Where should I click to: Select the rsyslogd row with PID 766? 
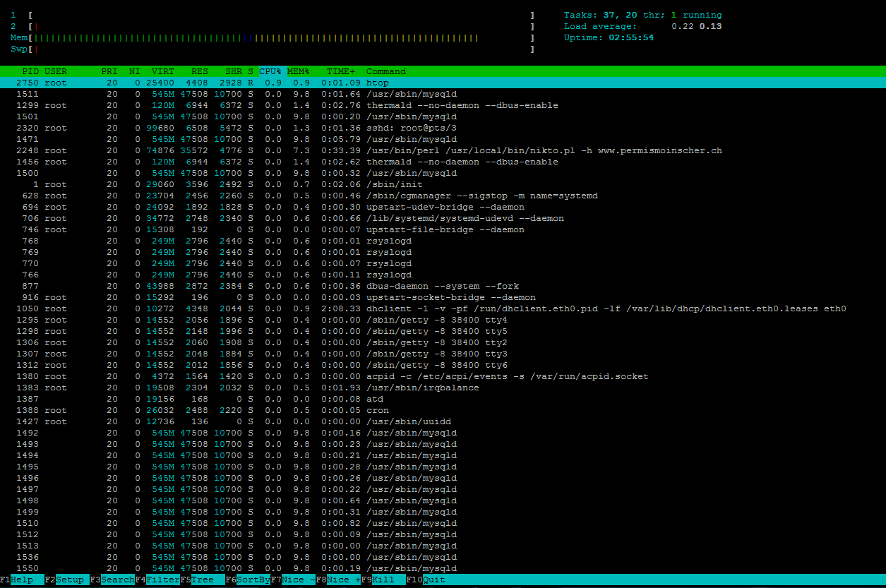(443, 275)
